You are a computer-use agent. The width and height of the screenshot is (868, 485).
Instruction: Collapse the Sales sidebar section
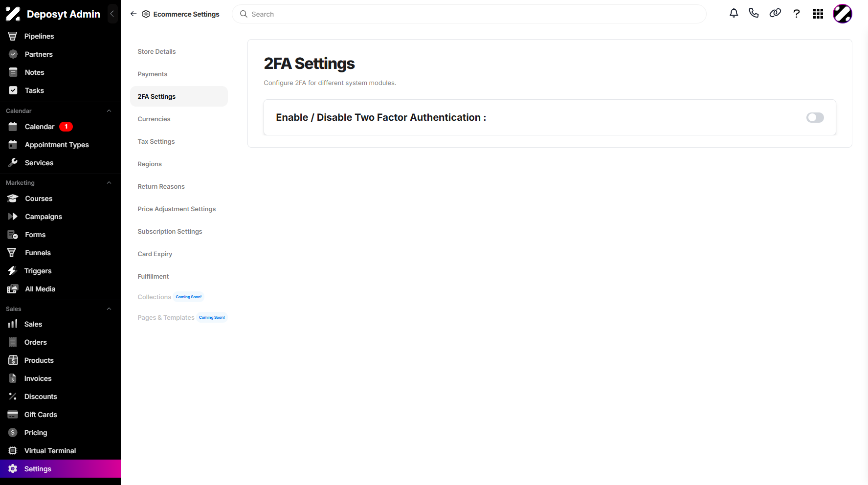point(109,309)
